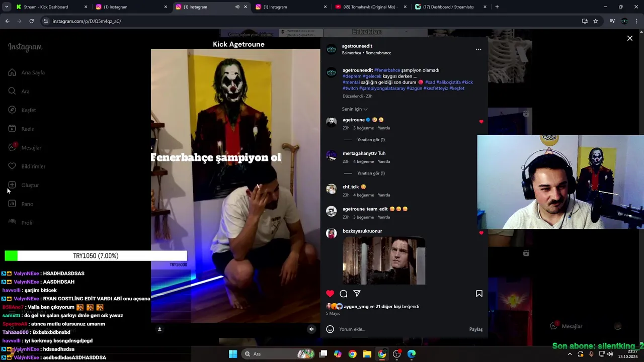Share post via paper plane icon
This screenshot has height=362, width=644.
tap(357, 294)
